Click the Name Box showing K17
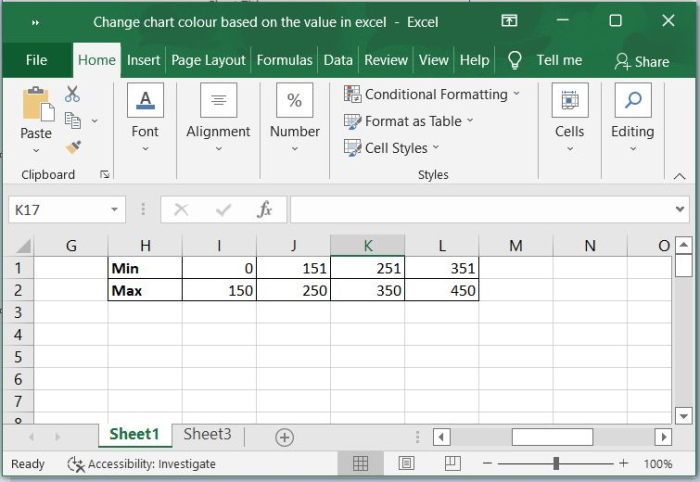Image resolution: width=700 pixels, height=482 pixels. point(58,209)
